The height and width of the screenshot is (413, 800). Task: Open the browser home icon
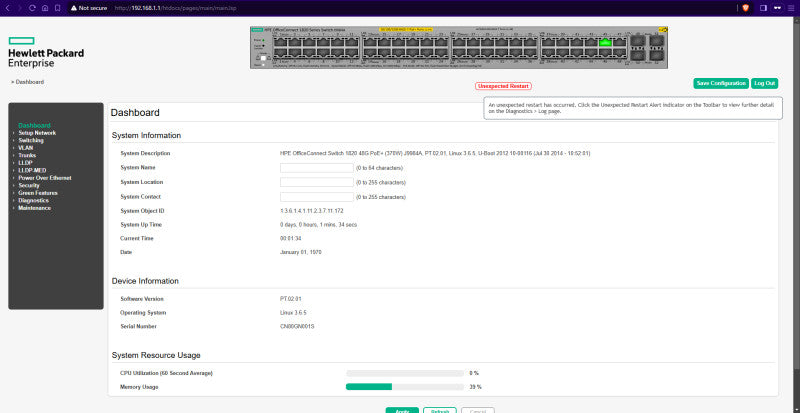pyautogui.click(x=45, y=8)
